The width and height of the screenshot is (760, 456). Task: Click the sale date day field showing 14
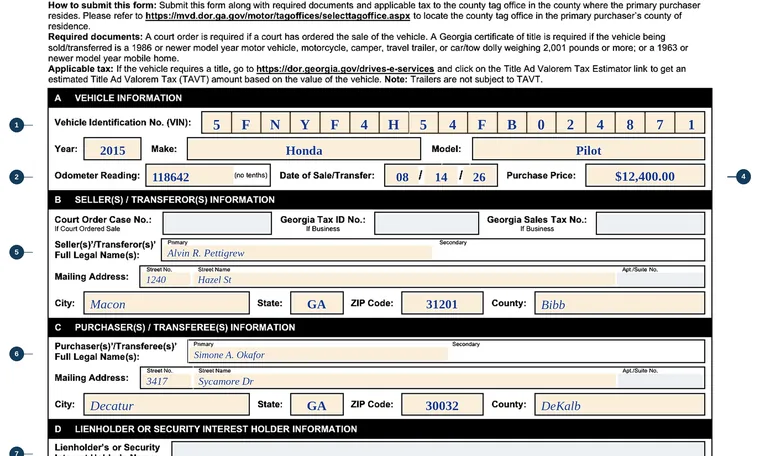(441, 176)
